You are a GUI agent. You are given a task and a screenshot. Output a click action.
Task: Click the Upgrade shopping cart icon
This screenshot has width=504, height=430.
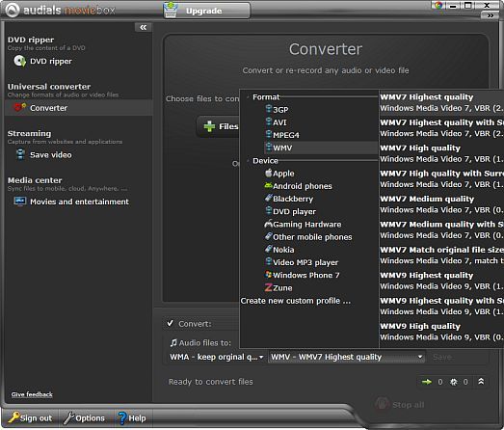coord(171,10)
